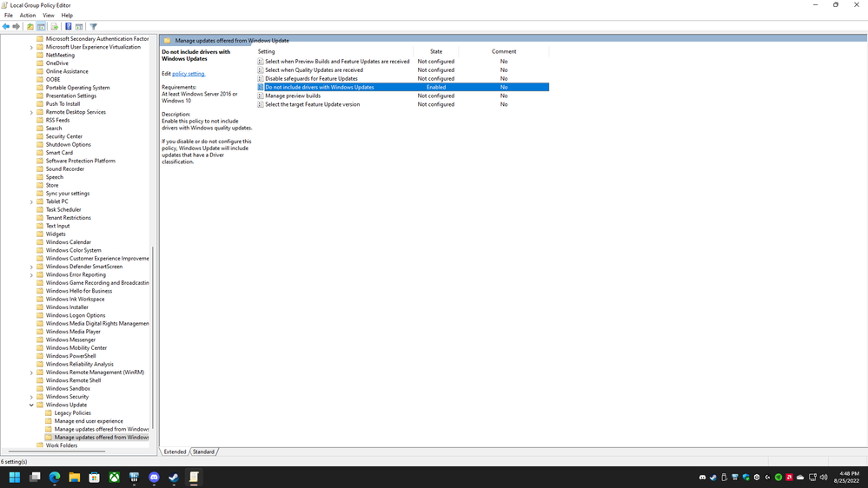Switch to the Extended tab
868x488 pixels.
175,452
